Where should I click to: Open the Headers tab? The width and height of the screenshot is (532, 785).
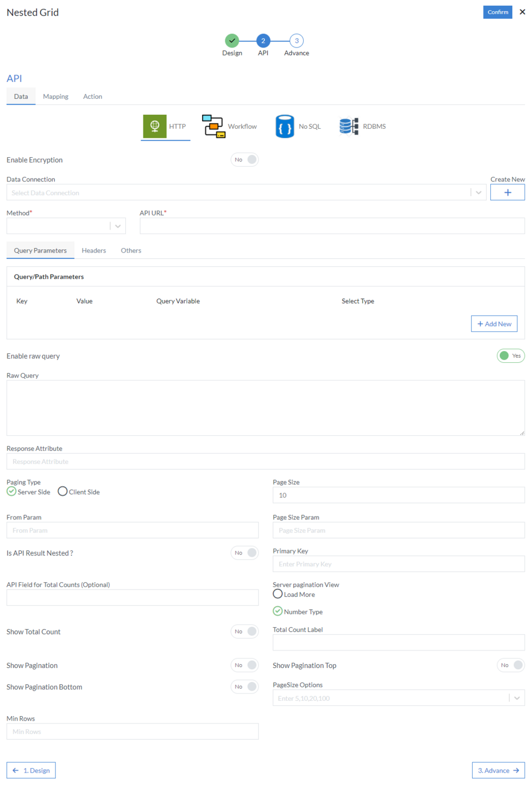(94, 250)
